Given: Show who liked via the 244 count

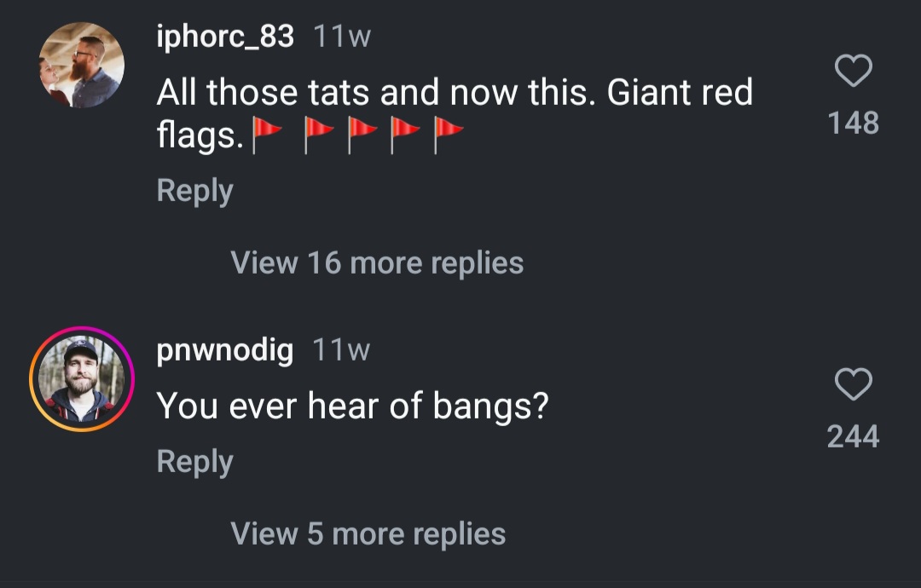Looking at the screenshot, I should (853, 436).
